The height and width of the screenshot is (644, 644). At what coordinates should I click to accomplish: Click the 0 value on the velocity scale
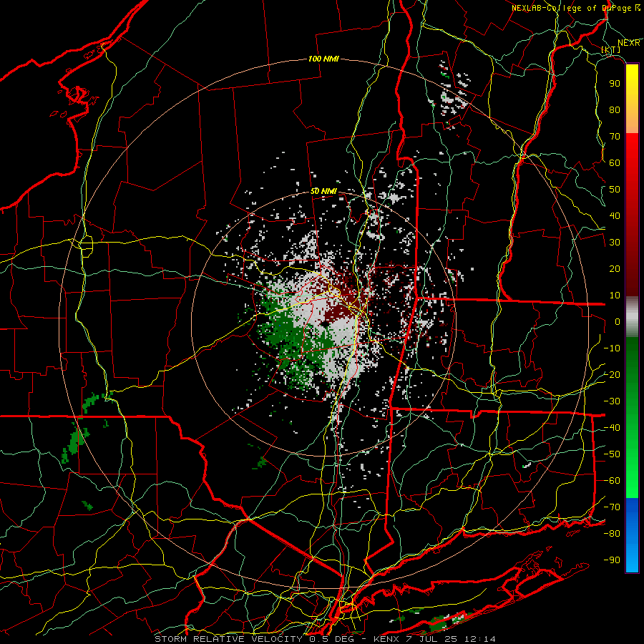coord(618,321)
